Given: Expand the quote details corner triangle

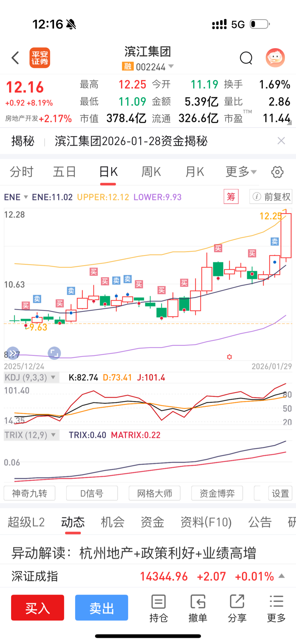Looking at the screenshot, I should pos(289,123).
